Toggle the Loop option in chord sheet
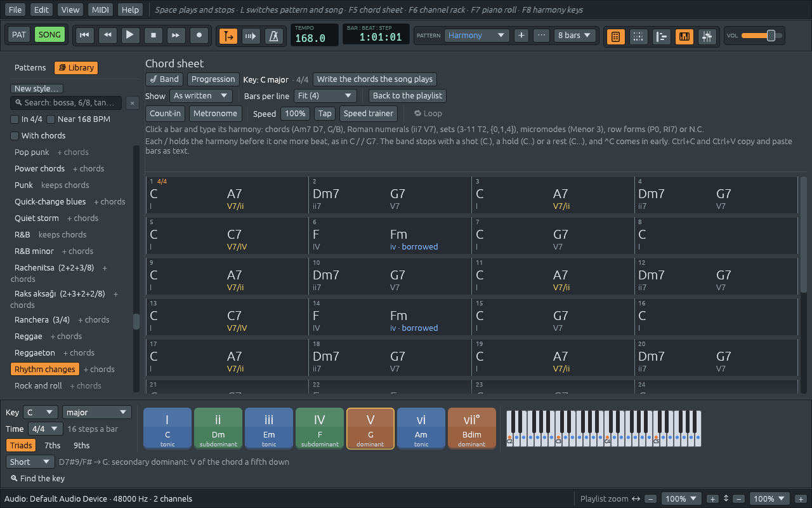 pyautogui.click(x=428, y=114)
